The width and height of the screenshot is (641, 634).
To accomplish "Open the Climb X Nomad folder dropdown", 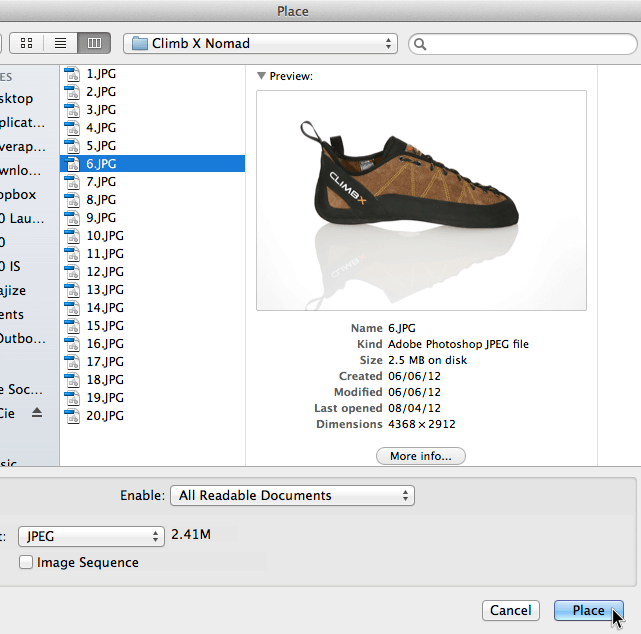I will 260,44.
